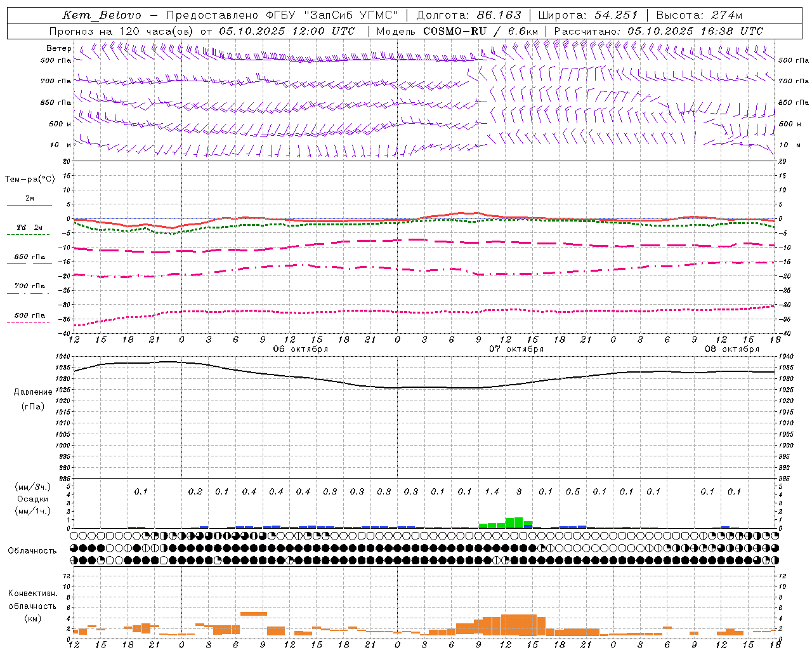Click the Давление panel label
The height and width of the screenshot is (650, 812).
pos(33,392)
